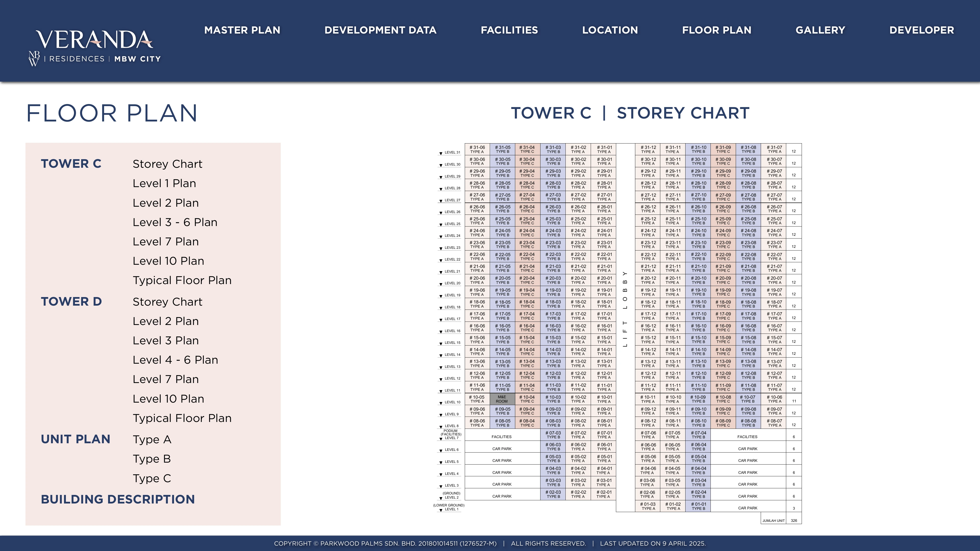Click the Podium Facilities Level 7 label
This screenshot has height=551, width=980.
coord(451,434)
